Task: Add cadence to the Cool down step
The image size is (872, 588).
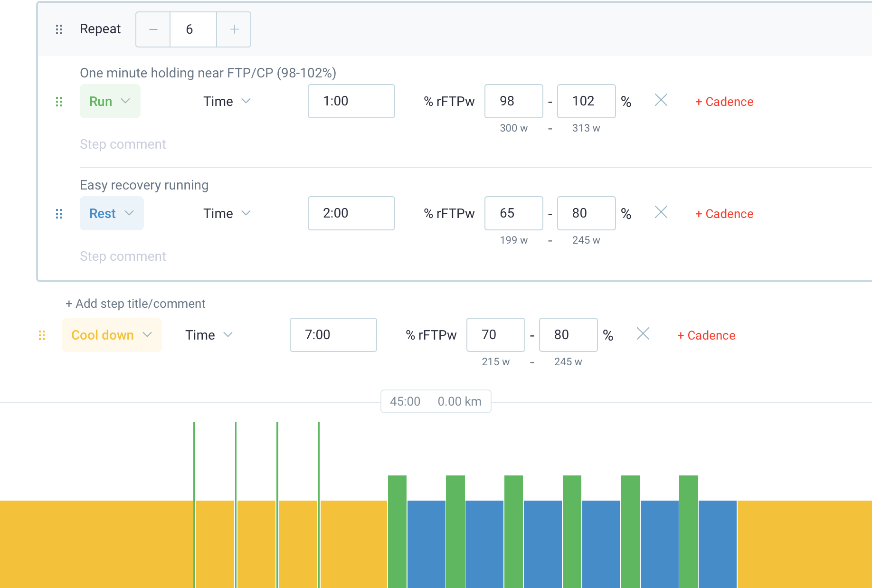Action: [x=706, y=335]
